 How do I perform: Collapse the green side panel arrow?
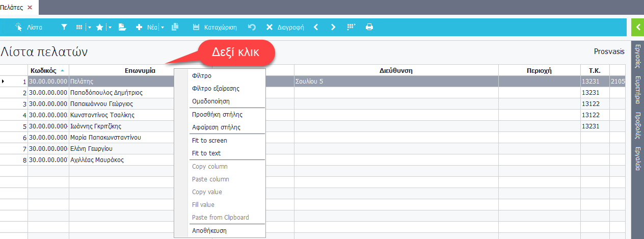pos(637,27)
